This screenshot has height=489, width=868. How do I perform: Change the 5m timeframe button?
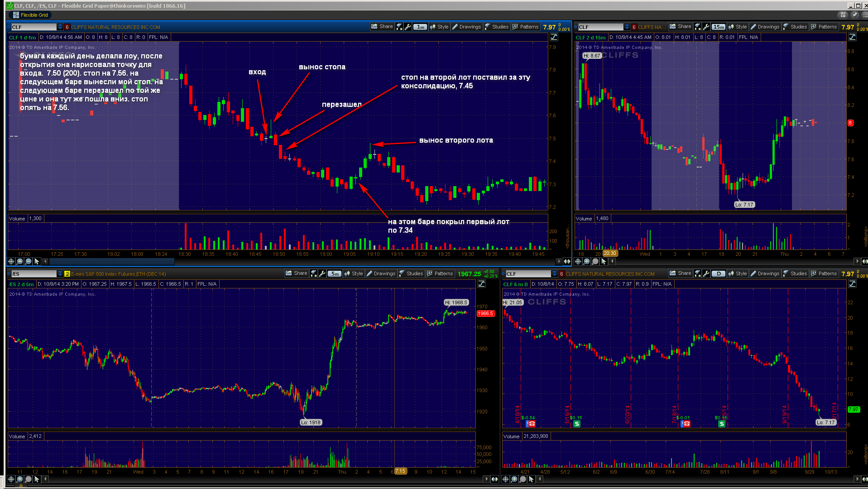click(x=335, y=273)
